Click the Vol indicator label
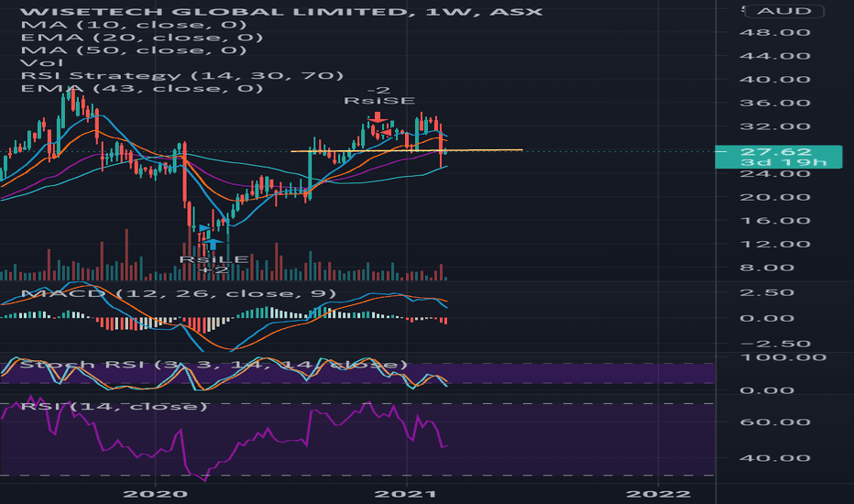Image resolution: width=854 pixels, height=504 pixels. (42, 62)
